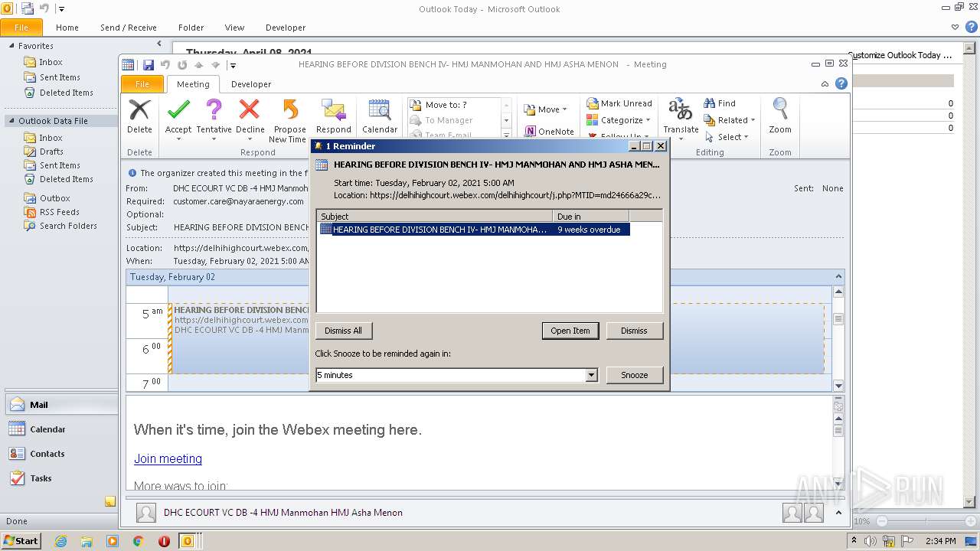
Task: Click the Snooze button
Action: click(x=634, y=375)
